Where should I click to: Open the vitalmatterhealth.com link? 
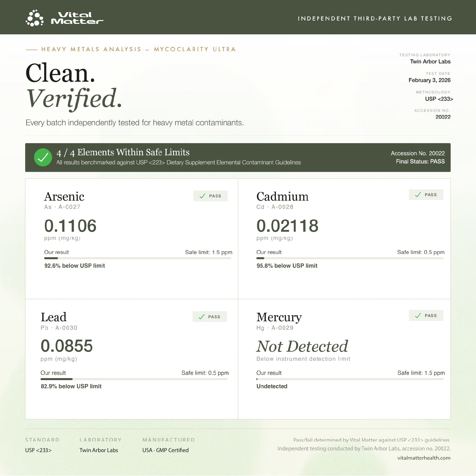[x=424, y=458]
